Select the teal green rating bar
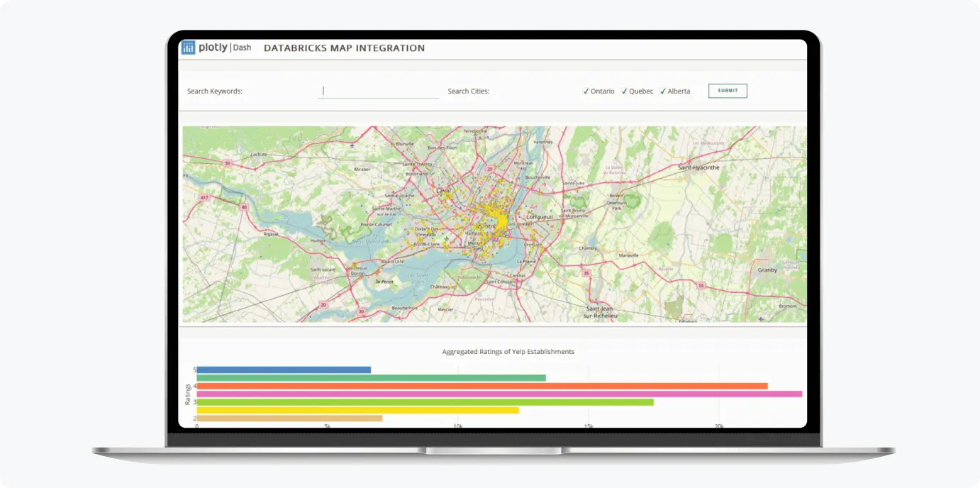 click(372, 378)
